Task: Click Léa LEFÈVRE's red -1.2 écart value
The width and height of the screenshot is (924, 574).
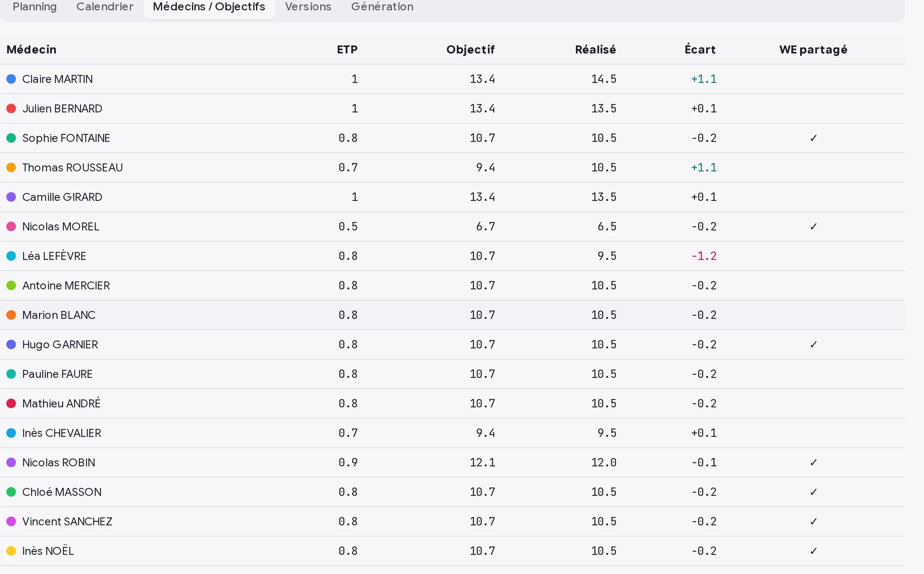Action: click(704, 256)
